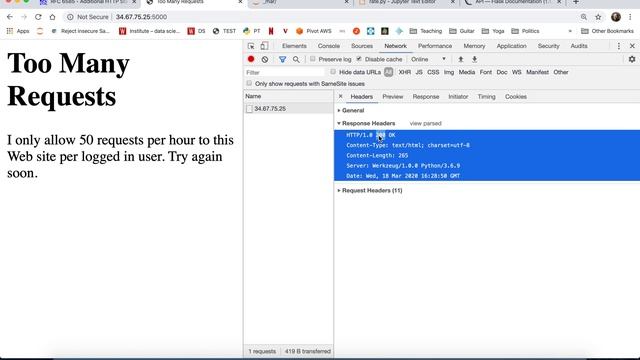The width and height of the screenshot is (640, 360).
Task: Reload the page with the refresh icon
Action: [38, 17]
